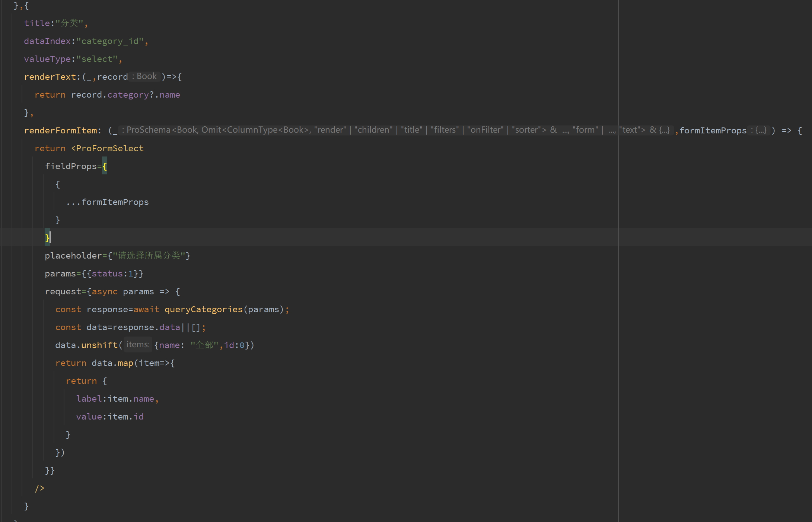Click the self-closing /> tag
This screenshot has height=522, width=812.
click(x=39, y=488)
